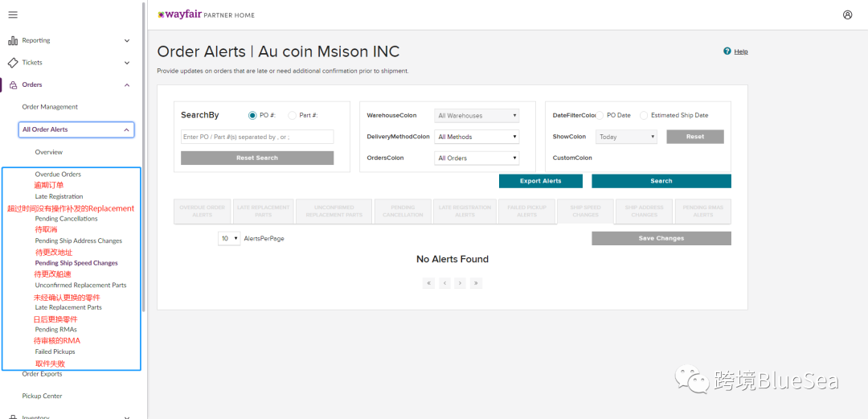Viewport: 868px width, 419px height.
Task: Click the Reporting bar chart icon
Action: (13, 40)
